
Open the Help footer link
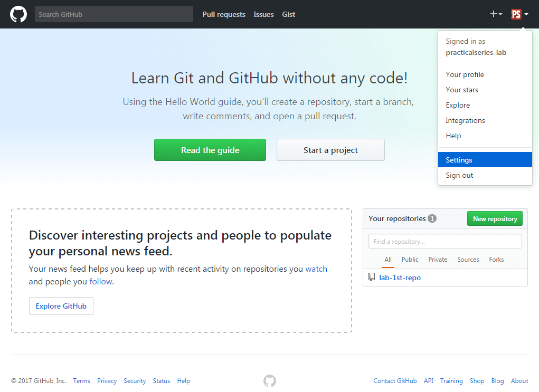[x=184, y=381]
